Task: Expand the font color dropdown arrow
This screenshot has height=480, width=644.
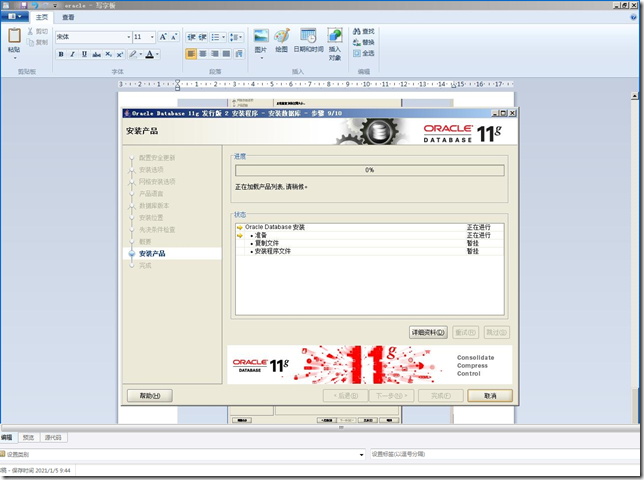Action: pyautogui.click(x=157, y=54)
